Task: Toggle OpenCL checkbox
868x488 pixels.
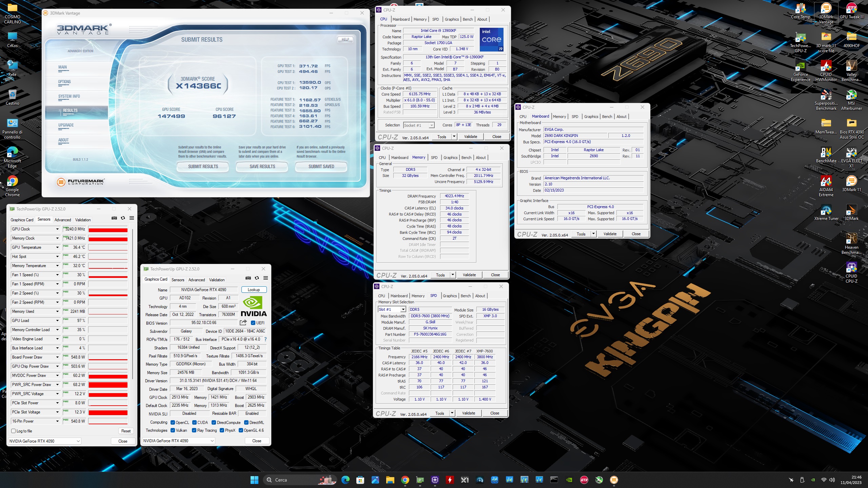Action: [173, 423]
